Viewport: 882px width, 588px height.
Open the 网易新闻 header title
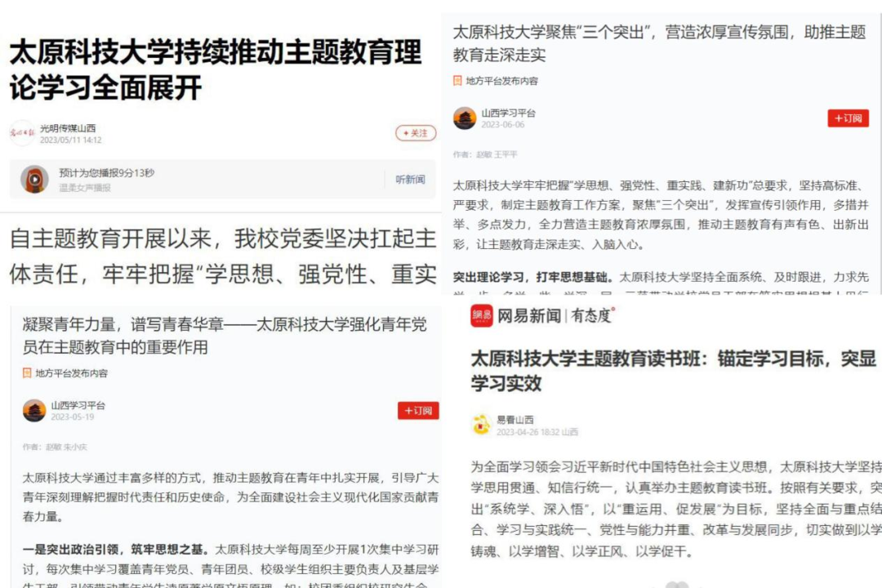pyautogui.click(x=528, y=316)
